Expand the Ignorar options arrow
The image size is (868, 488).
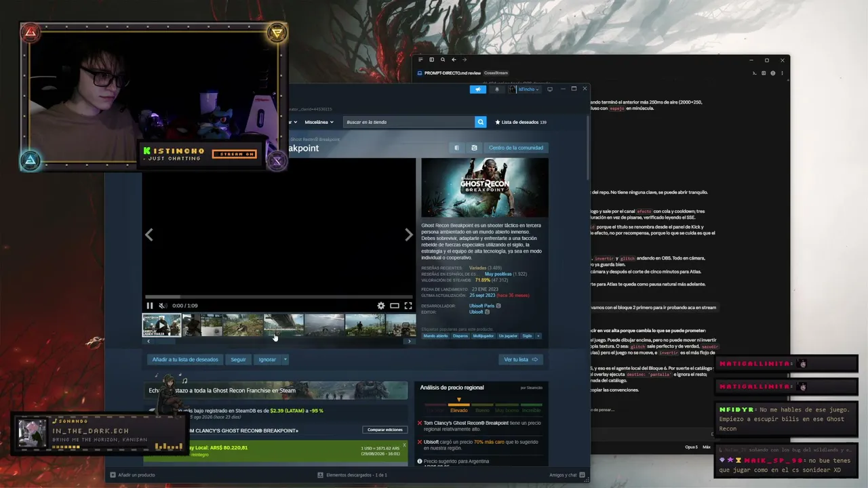[285, 359]
